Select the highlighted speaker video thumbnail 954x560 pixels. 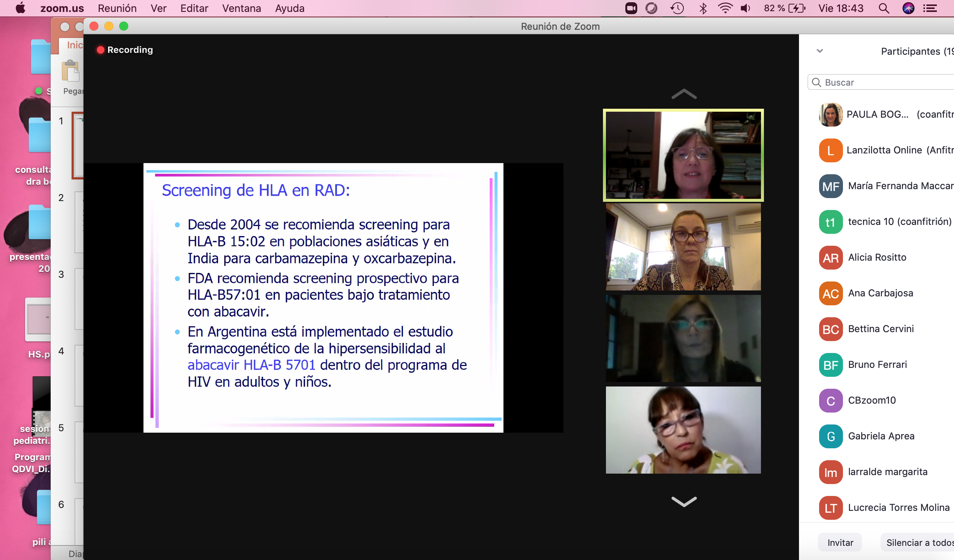(x=683, y=155)
